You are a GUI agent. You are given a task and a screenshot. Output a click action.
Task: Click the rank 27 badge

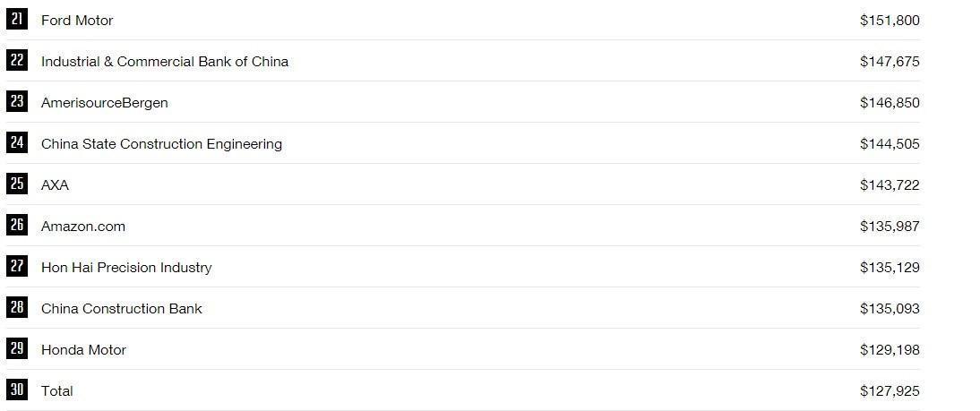17,266
